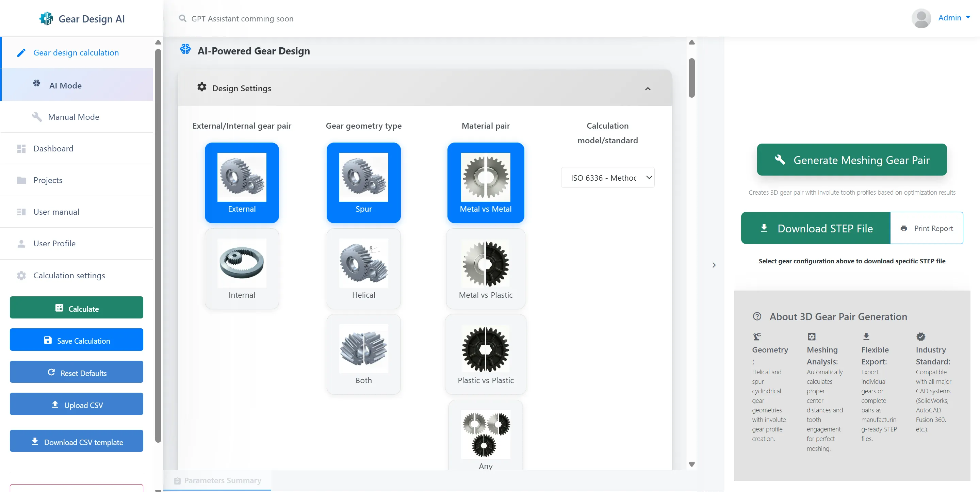Click the Design Settings gear icon

202,87
